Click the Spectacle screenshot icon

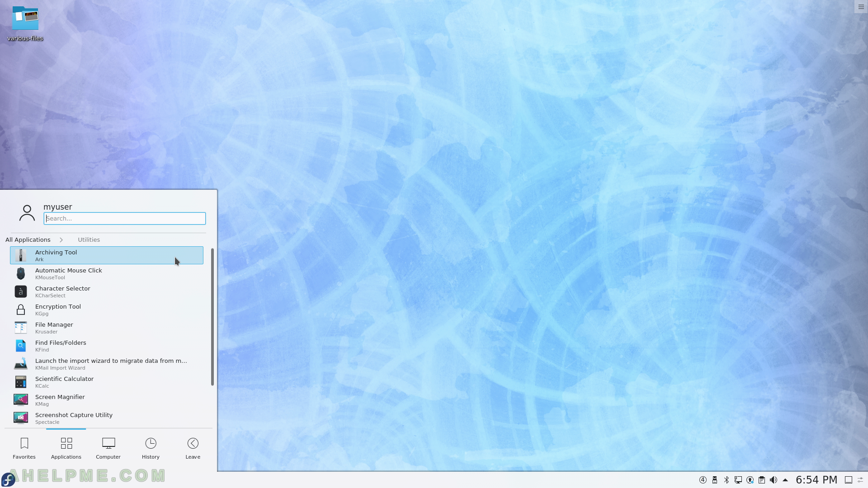(21, 418)
